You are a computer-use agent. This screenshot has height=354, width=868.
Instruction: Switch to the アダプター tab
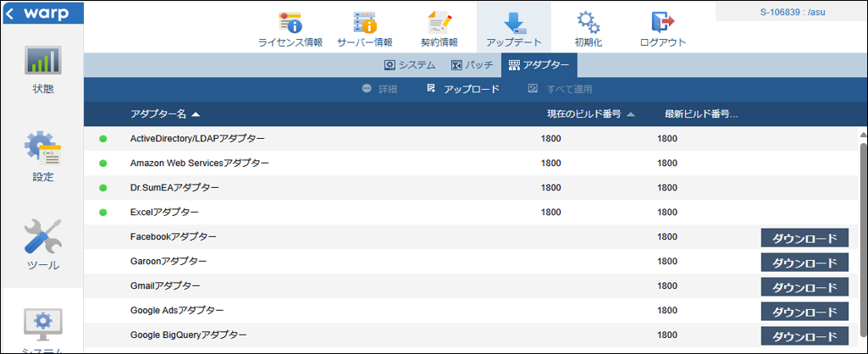tap(539, 65)
